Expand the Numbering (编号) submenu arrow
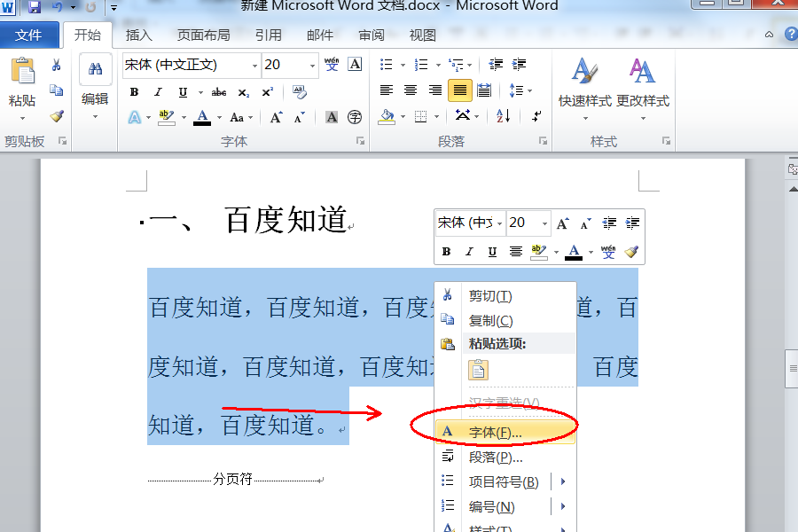 [x=563, y=506]
